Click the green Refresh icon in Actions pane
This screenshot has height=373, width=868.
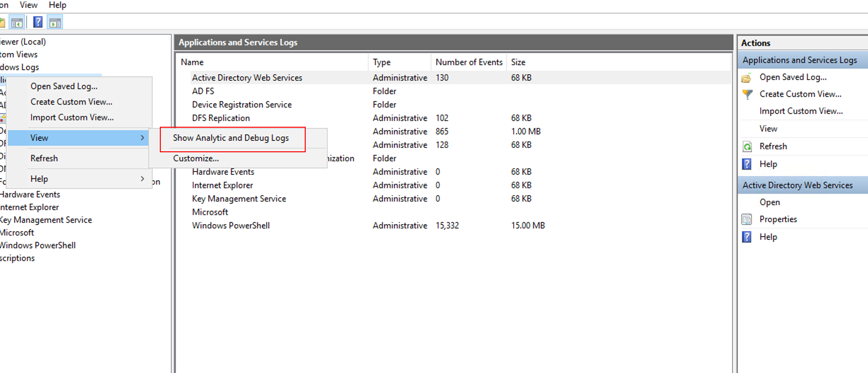pyautogui.click(x=747, y=147)
